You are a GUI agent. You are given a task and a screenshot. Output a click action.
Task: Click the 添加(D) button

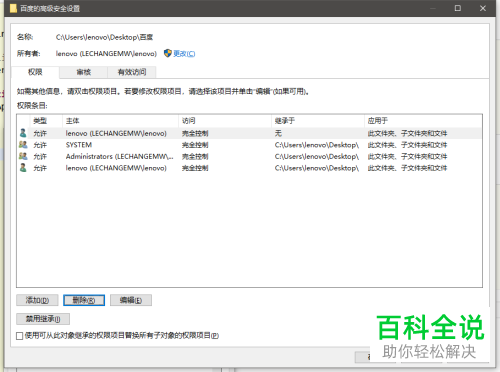click(x=37, y=300)
